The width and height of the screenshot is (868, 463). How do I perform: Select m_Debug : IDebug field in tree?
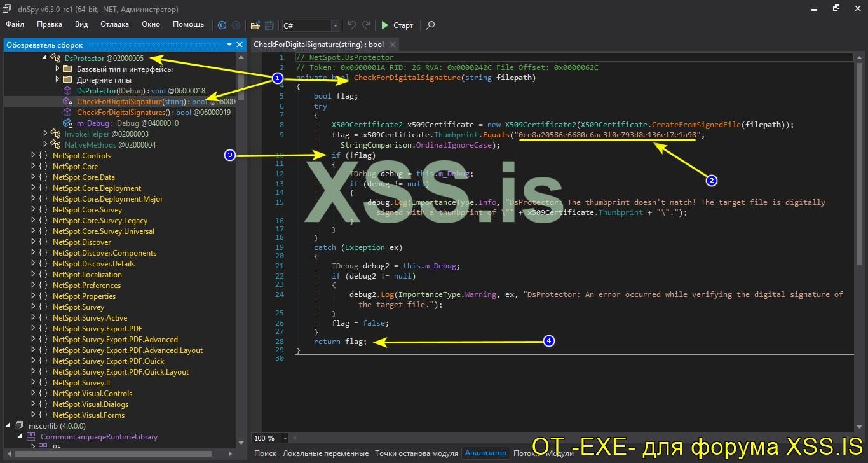128,123
